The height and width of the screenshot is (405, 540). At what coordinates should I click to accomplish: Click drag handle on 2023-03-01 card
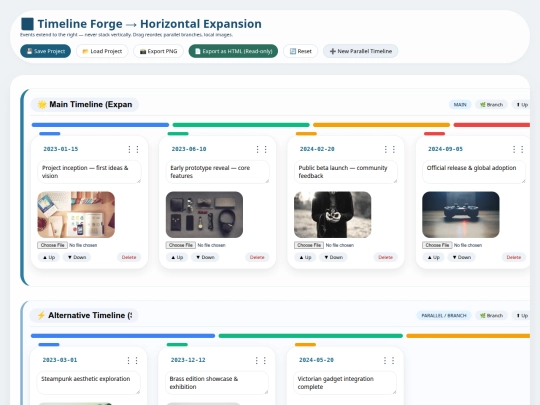(x=132, y=360)
